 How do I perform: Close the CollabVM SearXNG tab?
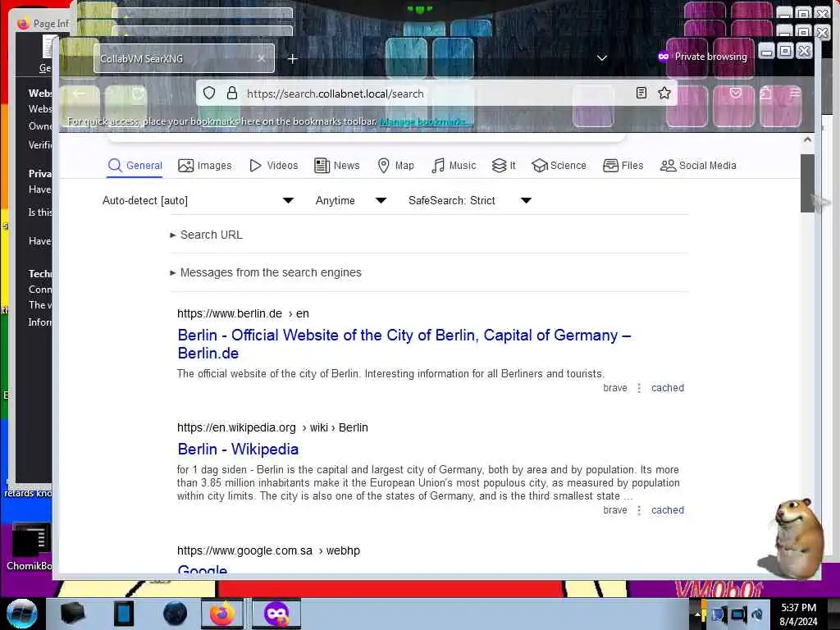[261, 58]
